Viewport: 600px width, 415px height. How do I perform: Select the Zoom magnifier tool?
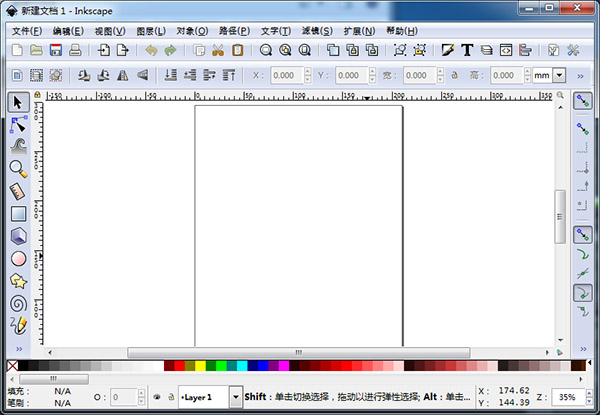point(18,169)
